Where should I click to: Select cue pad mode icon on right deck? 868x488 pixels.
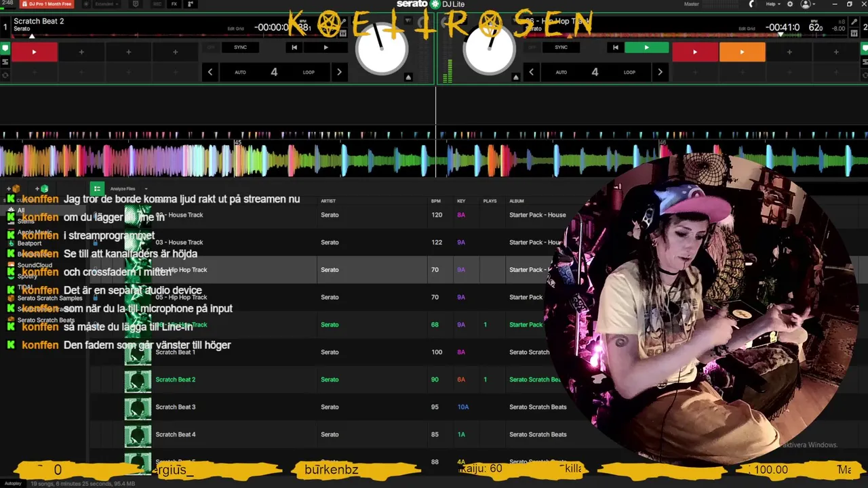click(x=864, y=48)
